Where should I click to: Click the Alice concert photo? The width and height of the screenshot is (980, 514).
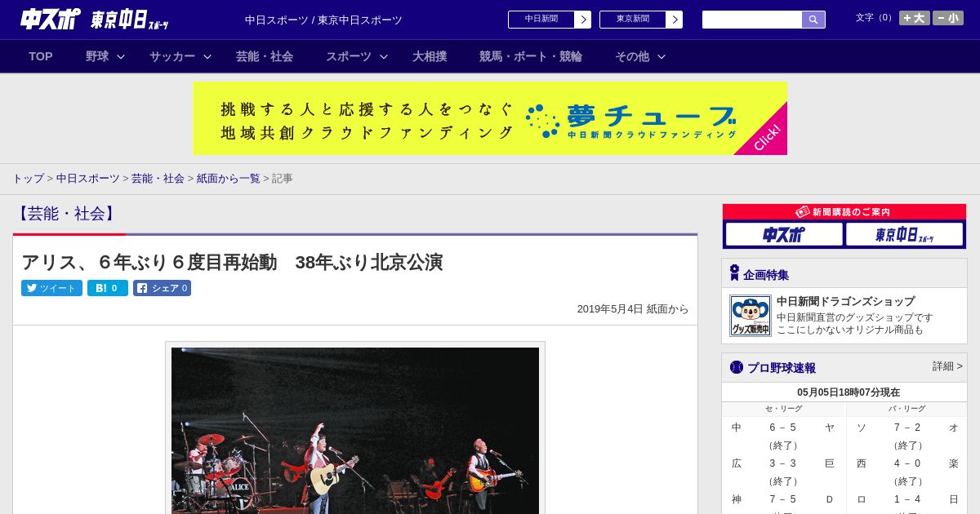point(355,430)
